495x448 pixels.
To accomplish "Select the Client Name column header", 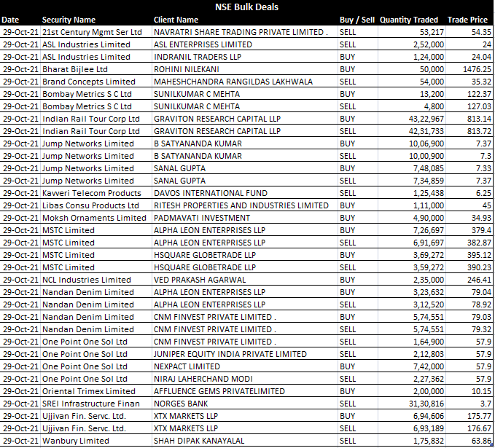I will pyautogui.click(x=176, y=20).
